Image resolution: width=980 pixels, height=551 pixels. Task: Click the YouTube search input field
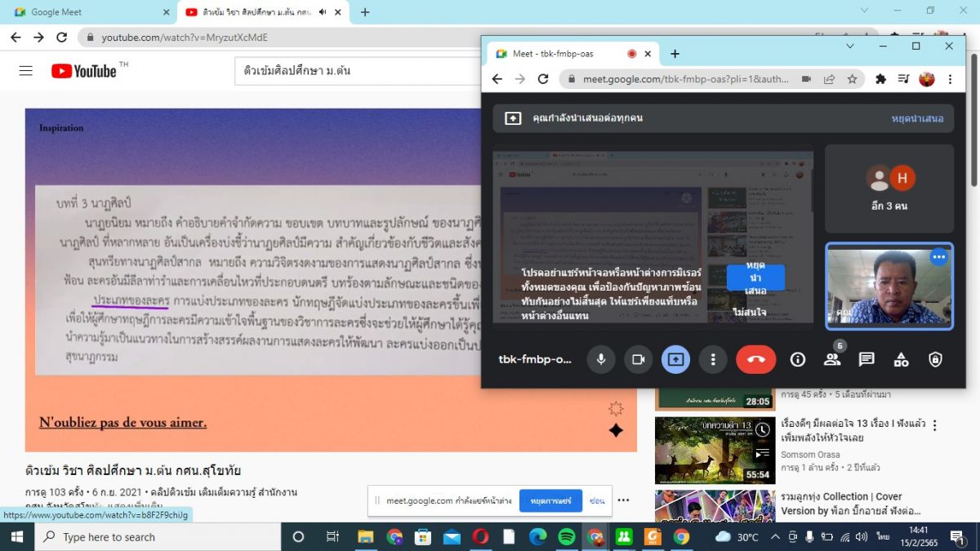tap(359, 71)
